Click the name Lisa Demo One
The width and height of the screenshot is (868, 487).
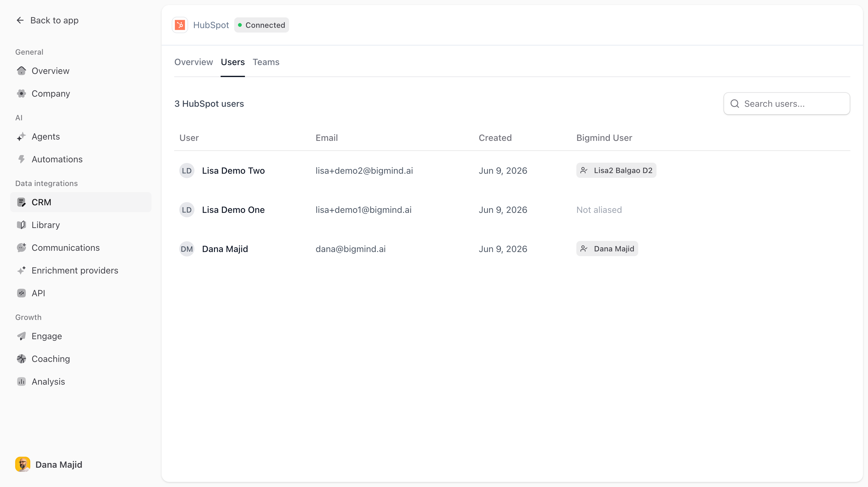click(233, 210)
